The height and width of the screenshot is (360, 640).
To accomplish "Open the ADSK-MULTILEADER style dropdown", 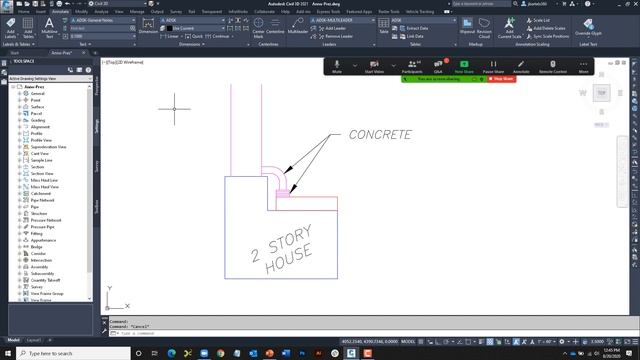I will (343, 20).
